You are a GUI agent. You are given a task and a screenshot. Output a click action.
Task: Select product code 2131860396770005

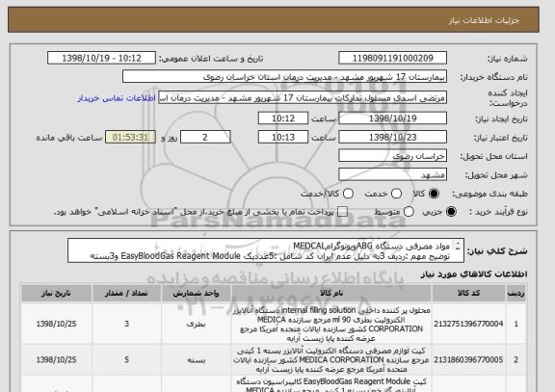click(468, 360)
